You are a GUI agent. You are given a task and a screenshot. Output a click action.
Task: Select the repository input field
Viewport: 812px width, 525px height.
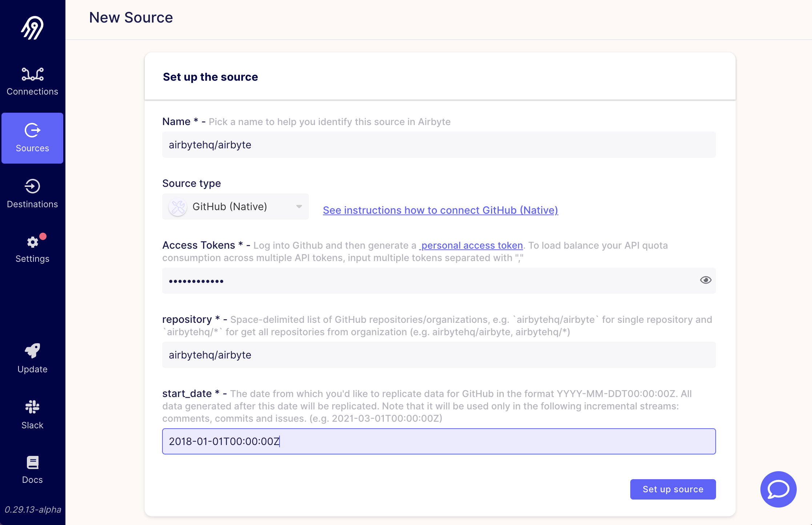click(x=438, y=355)
